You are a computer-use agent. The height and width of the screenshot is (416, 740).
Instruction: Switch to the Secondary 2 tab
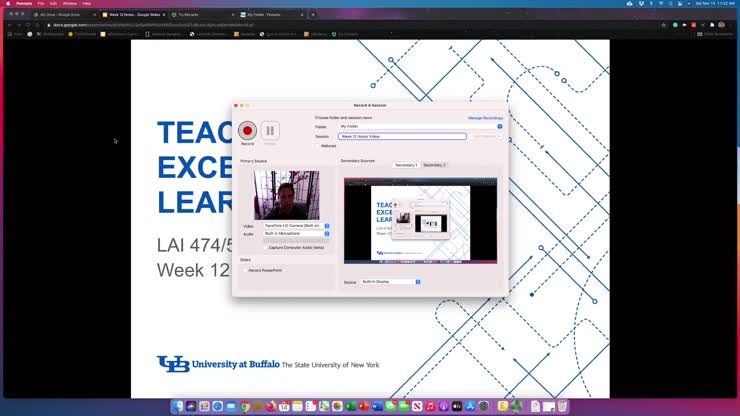pos(434,165)
